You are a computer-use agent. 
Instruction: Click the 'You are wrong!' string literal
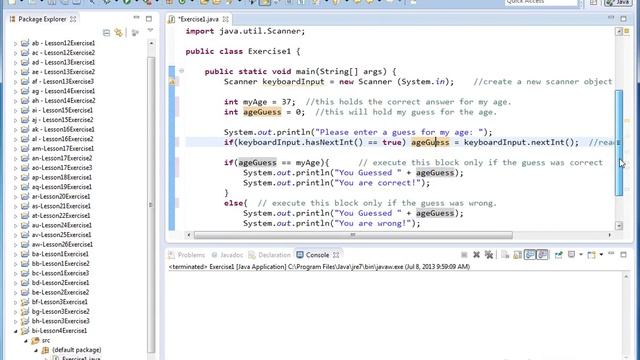pos(373,223)
